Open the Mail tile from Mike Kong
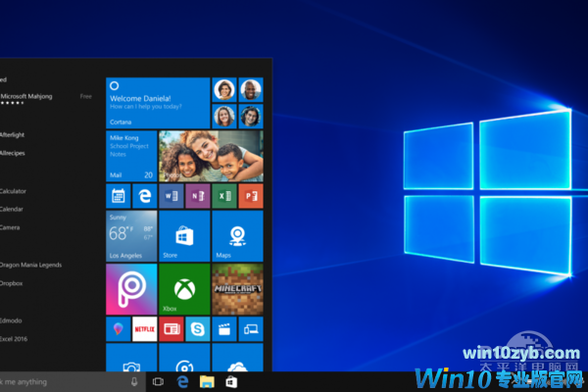Screen dimensions: 588x392 [131, 156]
